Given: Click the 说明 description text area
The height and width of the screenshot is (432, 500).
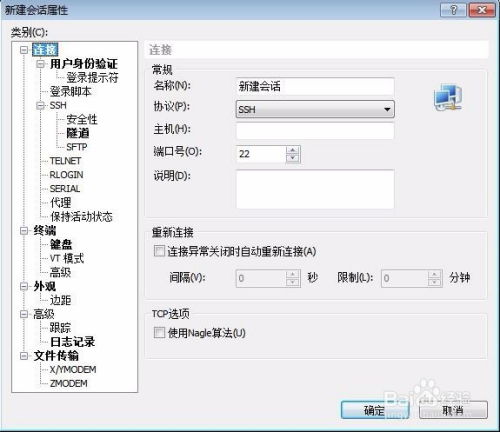Looking at the screenshot, I should click(x=315, y=189).
